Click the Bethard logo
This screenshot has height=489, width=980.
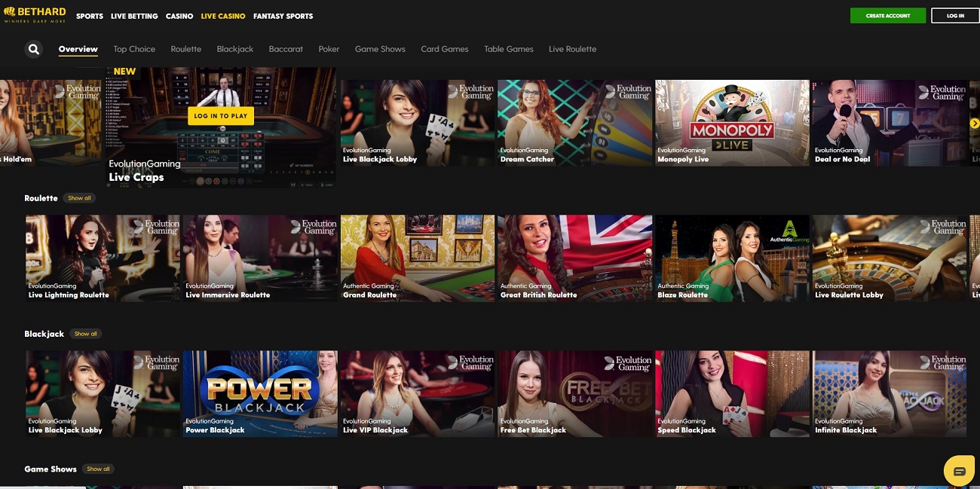(35, 15)
